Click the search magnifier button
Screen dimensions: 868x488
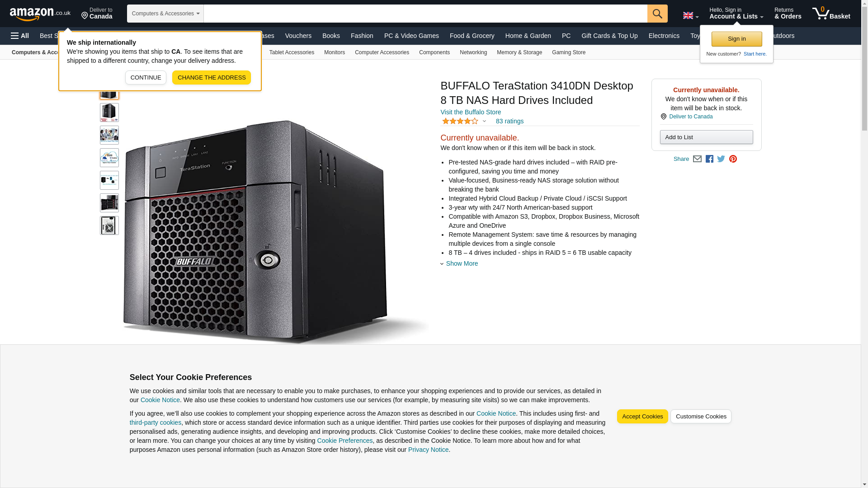click(x=657, y=14)
